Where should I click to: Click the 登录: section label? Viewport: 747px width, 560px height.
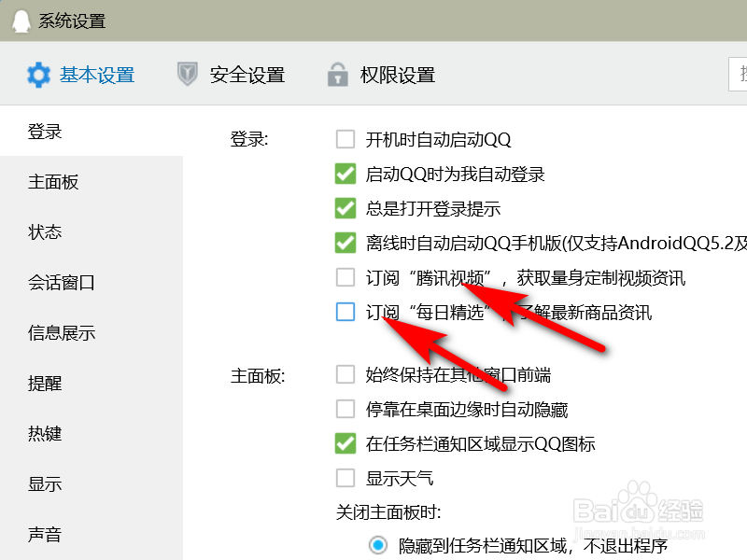point(249,139)
